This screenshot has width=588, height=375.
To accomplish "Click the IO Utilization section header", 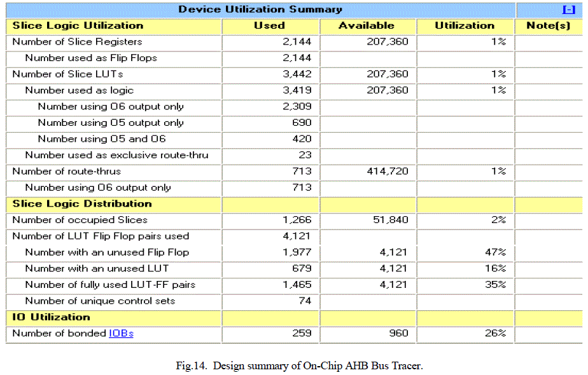I will pos(52,317).
